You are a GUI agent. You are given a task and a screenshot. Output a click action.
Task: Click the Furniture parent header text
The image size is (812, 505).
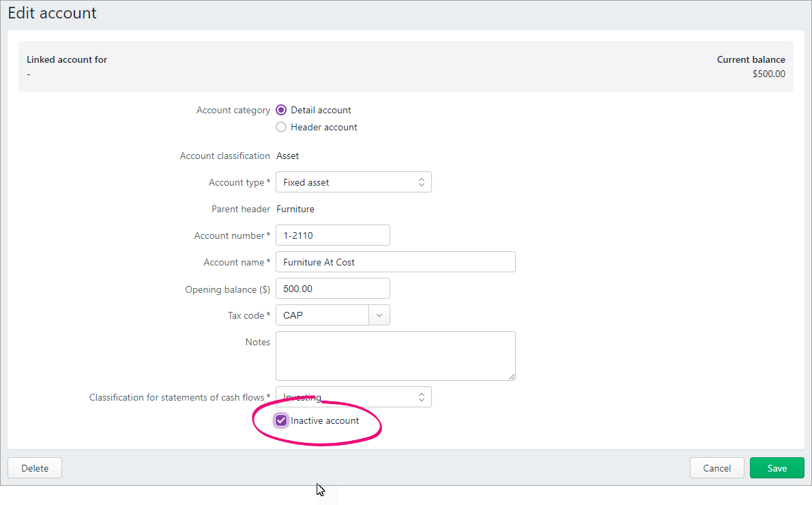tap(295, 209)
